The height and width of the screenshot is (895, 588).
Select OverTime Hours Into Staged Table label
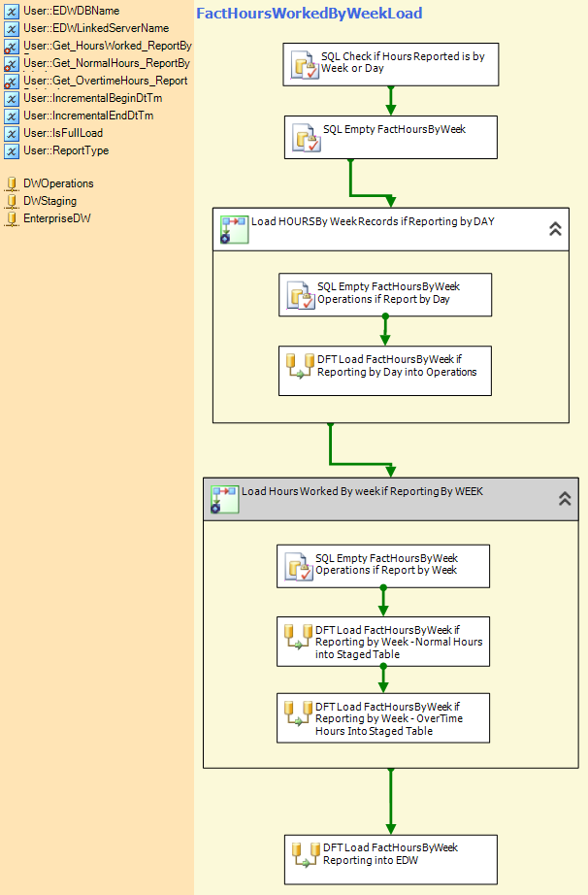[x=389, y=718]
